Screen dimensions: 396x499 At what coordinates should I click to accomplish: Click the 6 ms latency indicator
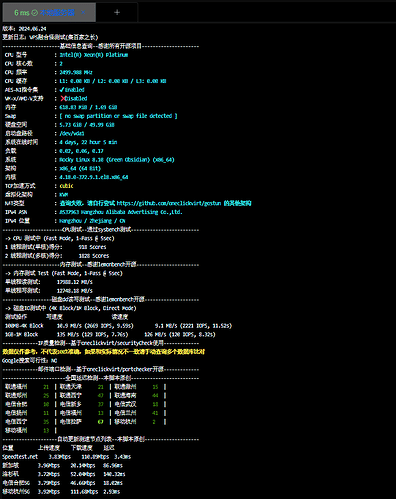(22, 12)
